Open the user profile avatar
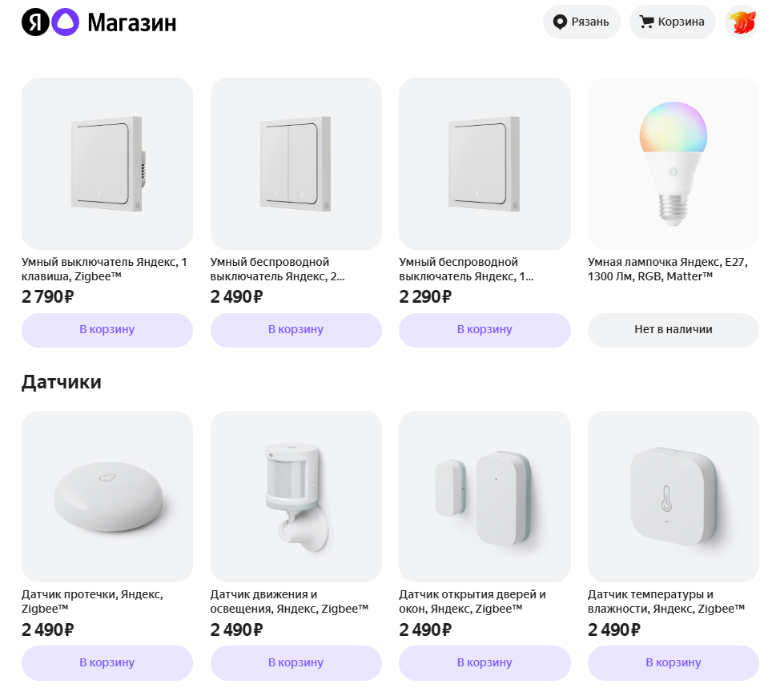This screenshot has height=700, width=780. (x=741, y=22)
